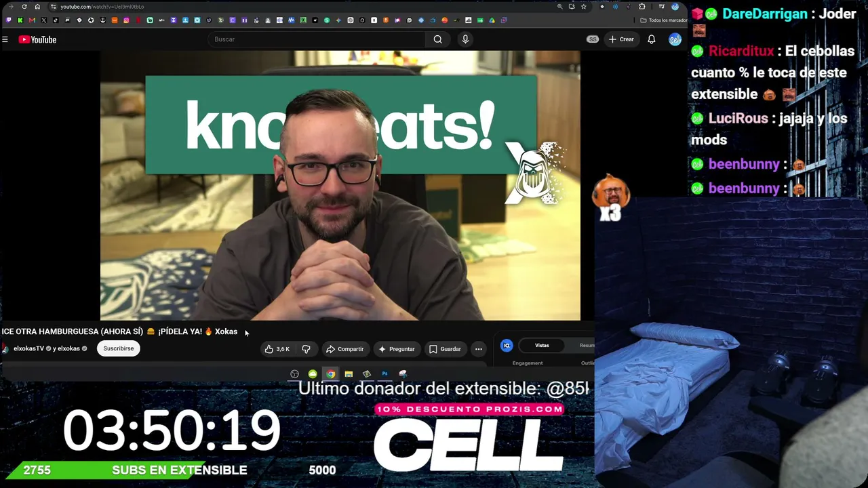868x488 pixels.
Task: Go to the YouTube home logo
Action: click(37, 39)
